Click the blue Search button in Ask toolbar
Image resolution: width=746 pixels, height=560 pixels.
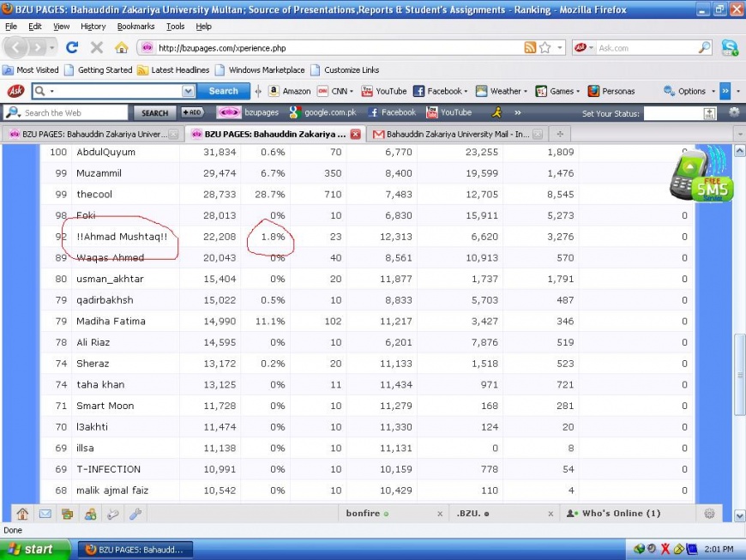point(223,91)
